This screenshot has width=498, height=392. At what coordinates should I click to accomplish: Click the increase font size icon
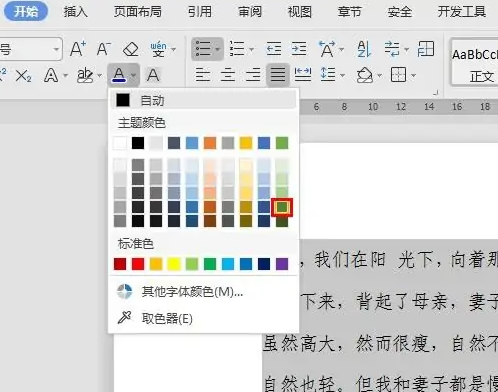tap(78, 49)
